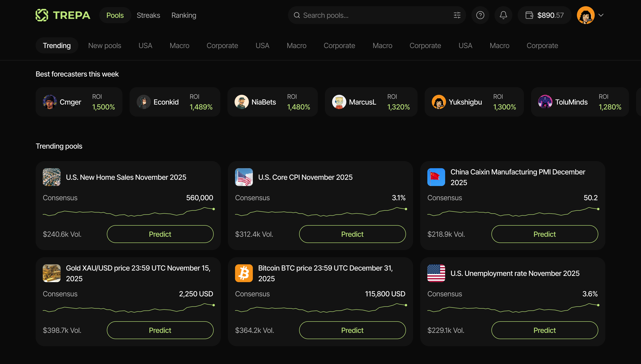This screenshot has height=364, width=641.
Task: Click U.S. New Home Sales consensus chart
Action: point(128,212)
